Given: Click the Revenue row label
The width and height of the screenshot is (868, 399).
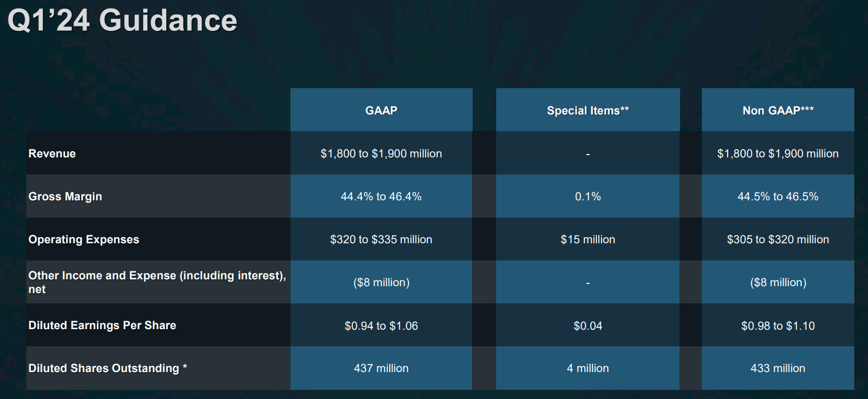Looking at the screenshot, I should pyautogui.click(x=52, y=153).
